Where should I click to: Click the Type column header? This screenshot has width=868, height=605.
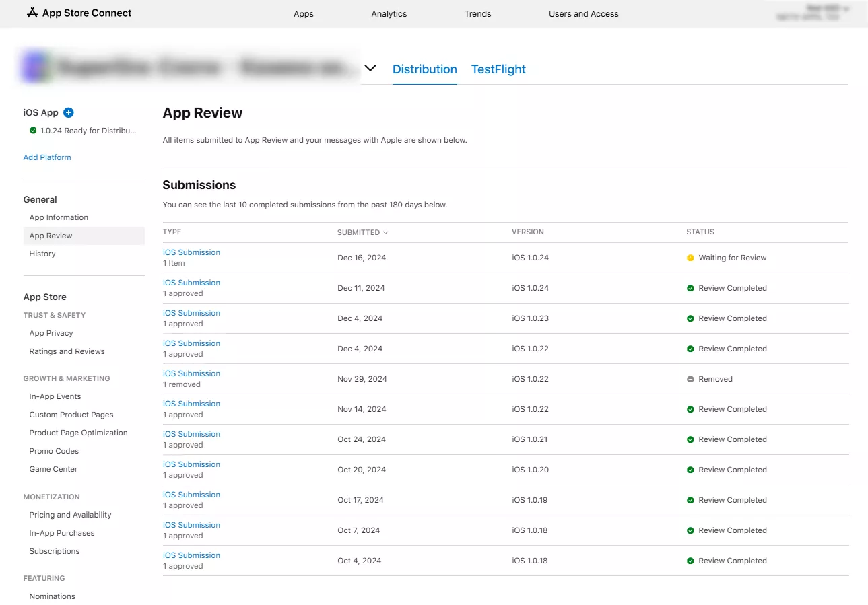pyautogui.click(x=172, y=232)
